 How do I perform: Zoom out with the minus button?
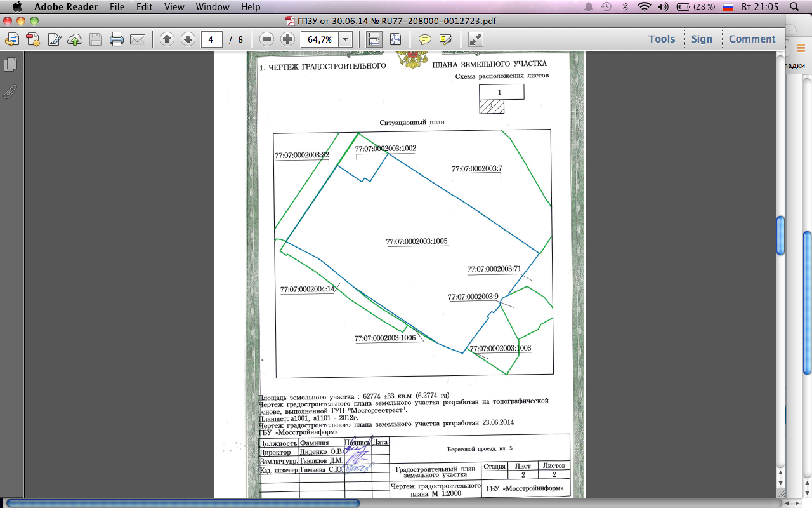(267, 39)
